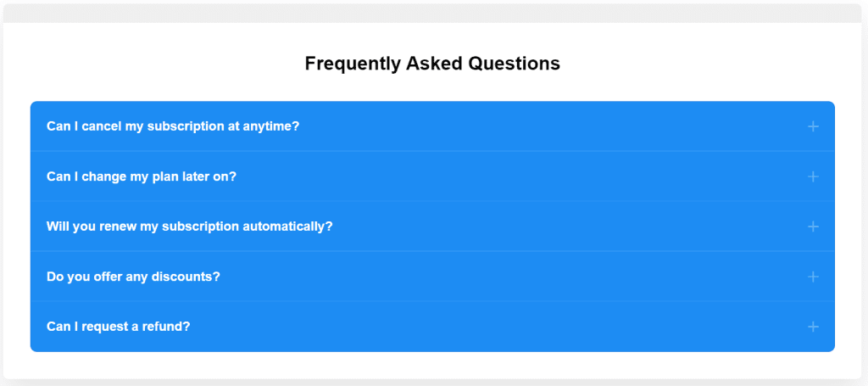Expand "Can I cancel my subscription at anytime?"
868x386 pixels.
(173, 126)
